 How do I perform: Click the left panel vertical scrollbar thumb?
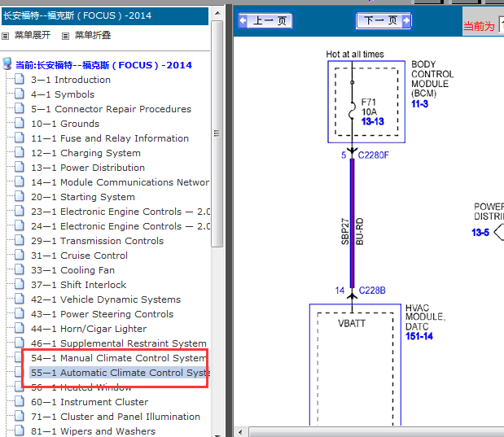click(x=217, y=133)
